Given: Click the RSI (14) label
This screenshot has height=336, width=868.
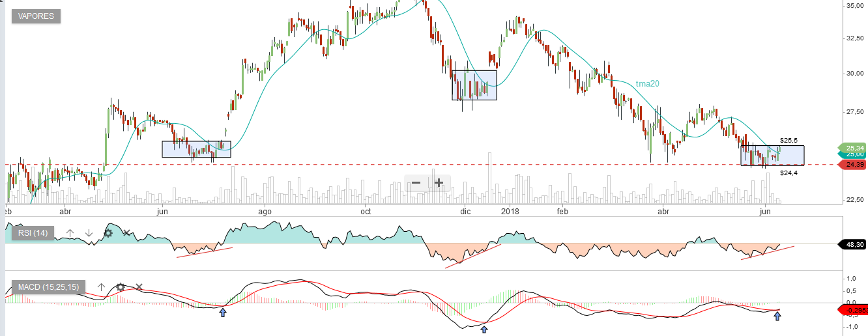Looking at the screenshot, I should click(x=33, y=233).
